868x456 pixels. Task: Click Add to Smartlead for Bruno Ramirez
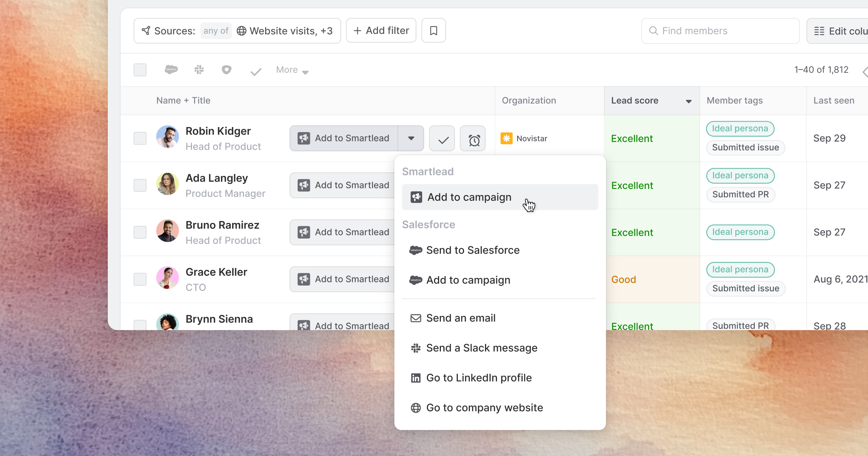[342, 232]
